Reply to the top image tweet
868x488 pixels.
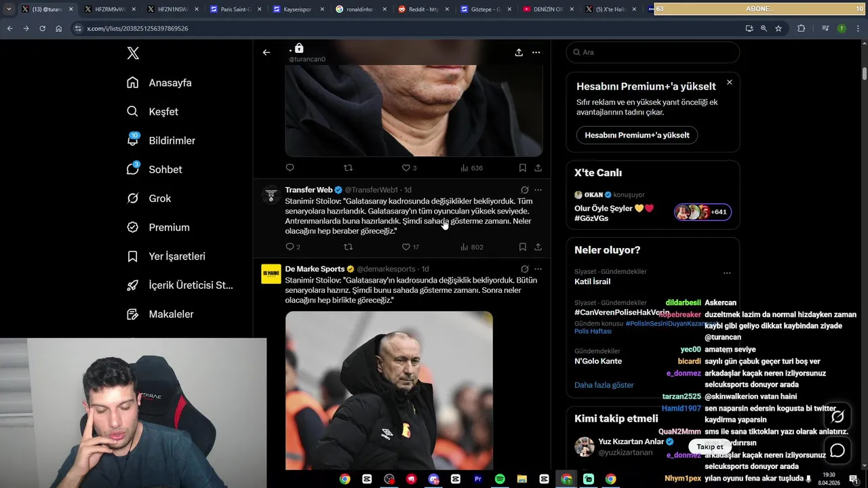290,168
